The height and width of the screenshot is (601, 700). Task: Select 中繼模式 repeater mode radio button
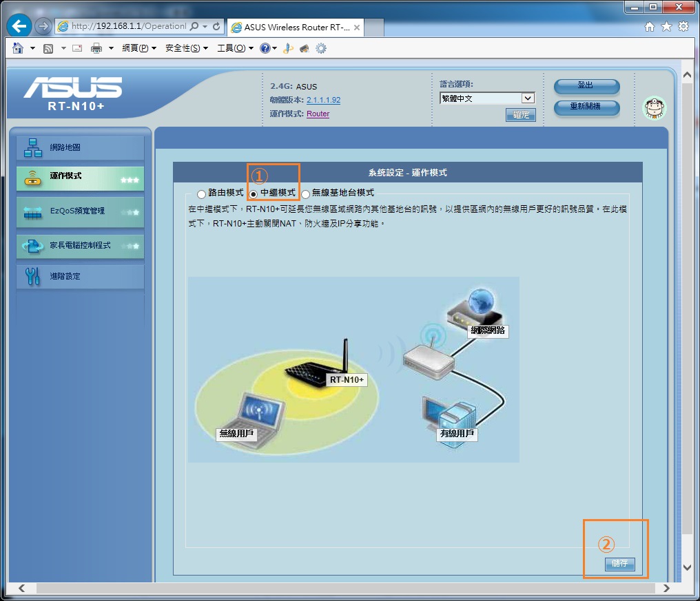[253, 193]
